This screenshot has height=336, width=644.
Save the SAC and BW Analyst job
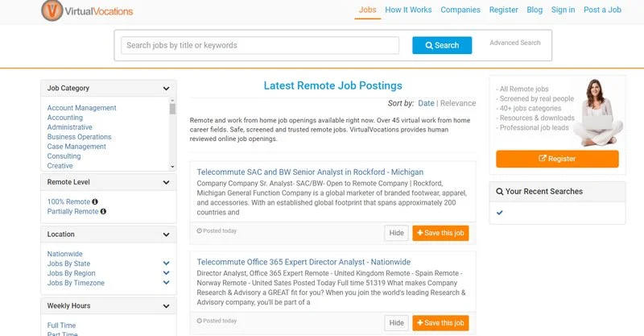coord(440,233)
